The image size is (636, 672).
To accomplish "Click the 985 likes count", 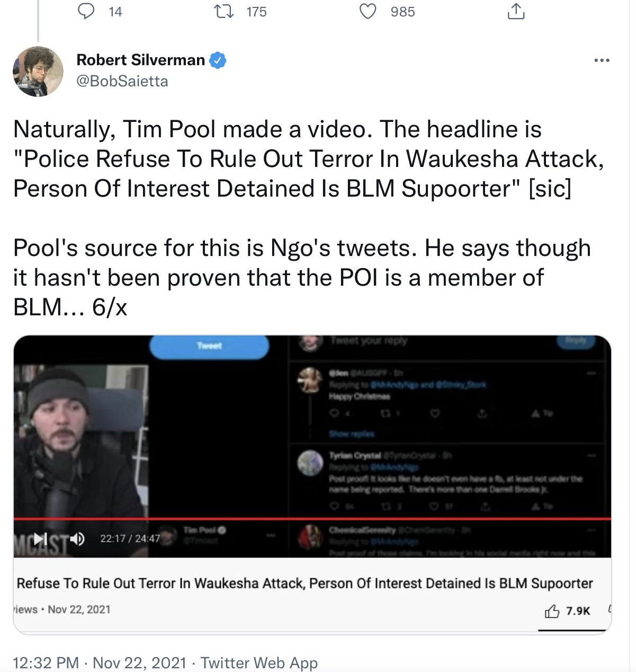I will point(403,12).
